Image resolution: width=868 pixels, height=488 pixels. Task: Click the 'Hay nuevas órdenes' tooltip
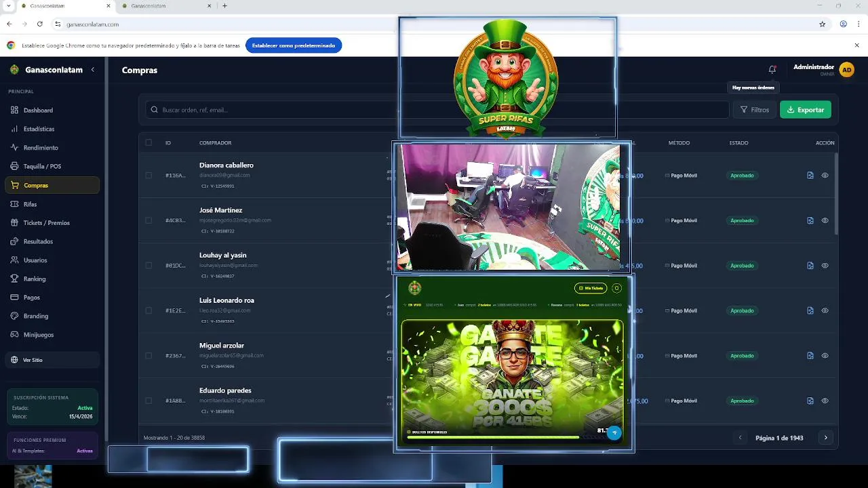coord(753,87)
